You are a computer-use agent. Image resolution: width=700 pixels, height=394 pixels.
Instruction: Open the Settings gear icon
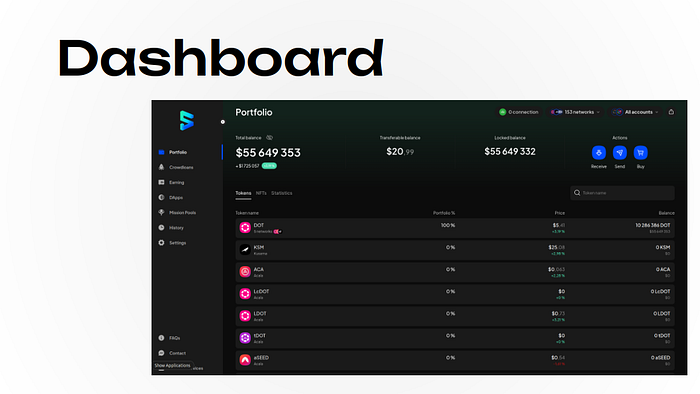[x=161, y=243]
